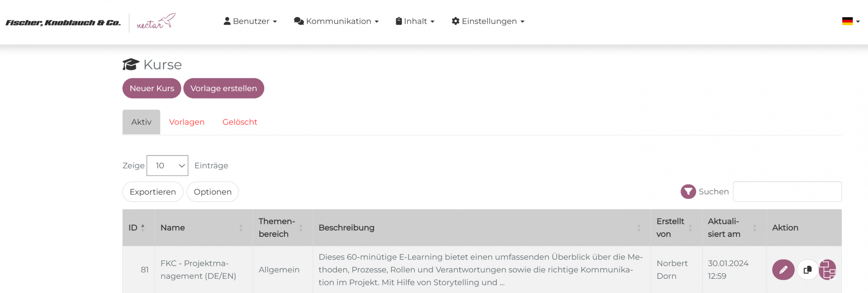Open the Kommunikation menu
This screenshot has height=293, width=868.
tap(336, 21)
